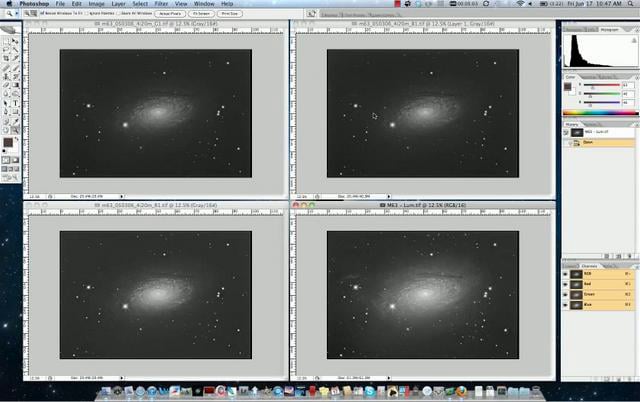The height and width of the screenshot is (402, 640).
Task: Click zoom-out magnifier in options bar
Action: pyautogui.click(x=34, y=13)
